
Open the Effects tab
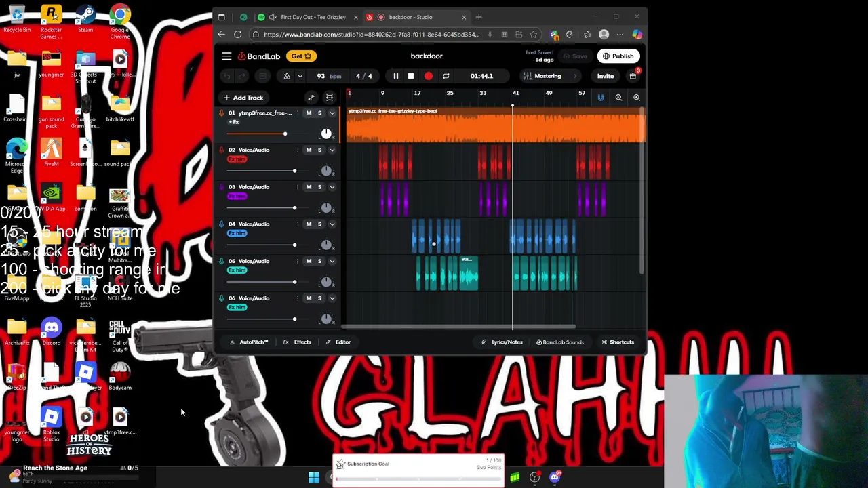point(297,342)
